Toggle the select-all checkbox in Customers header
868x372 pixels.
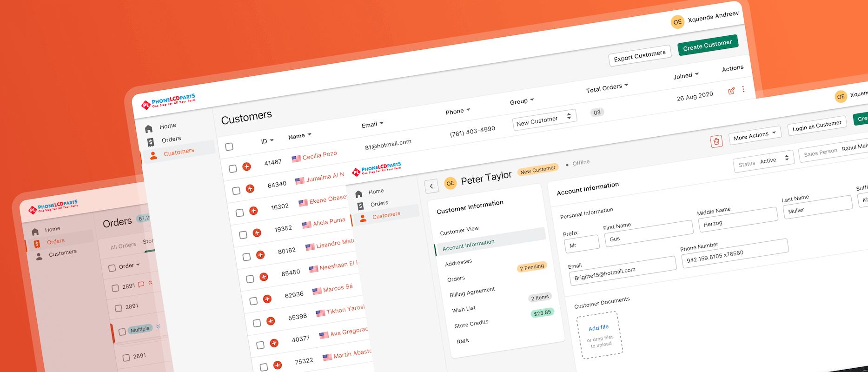229,146
